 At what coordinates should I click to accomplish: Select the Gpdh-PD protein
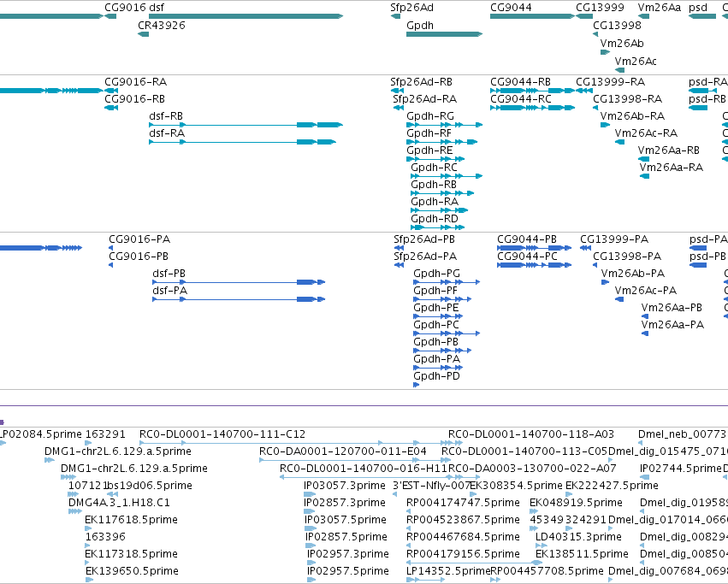point(437,376)
